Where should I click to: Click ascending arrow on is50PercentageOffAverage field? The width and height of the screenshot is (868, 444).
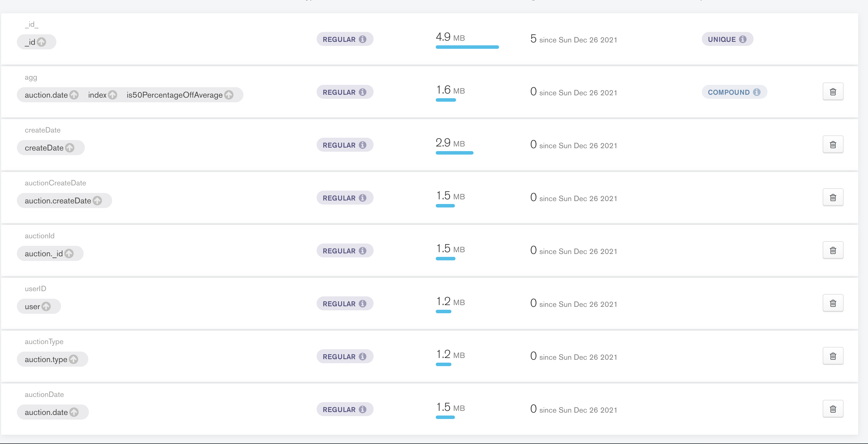[229, 95]
